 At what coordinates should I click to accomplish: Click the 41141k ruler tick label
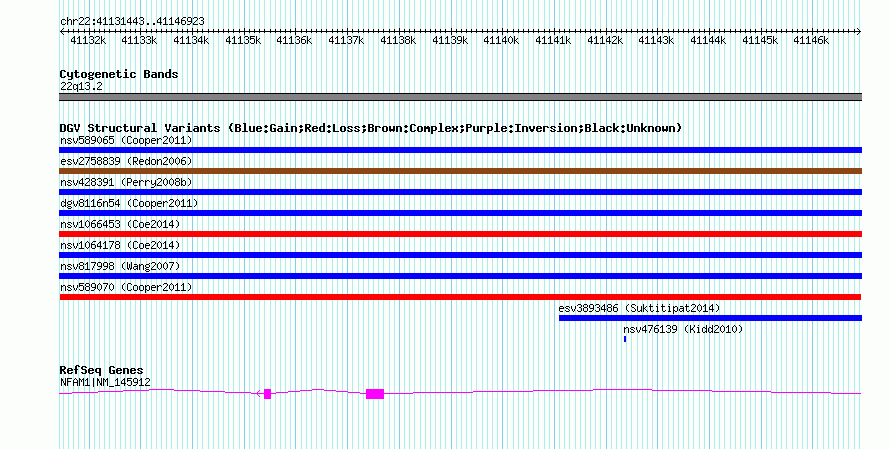click(553, 40)
